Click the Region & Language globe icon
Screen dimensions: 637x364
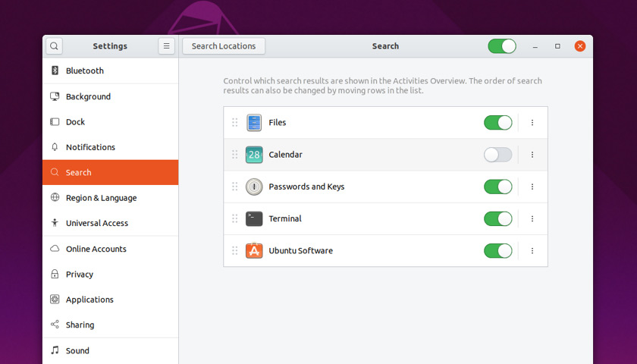(x=55, y=197)
